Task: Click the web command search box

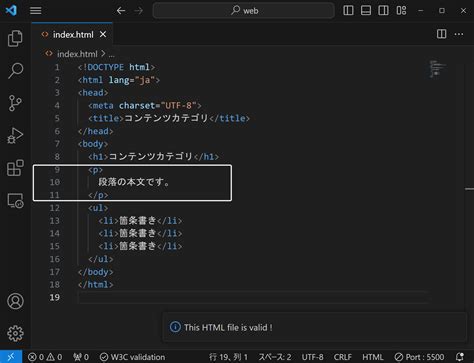Action: click(x=243, y=11)
